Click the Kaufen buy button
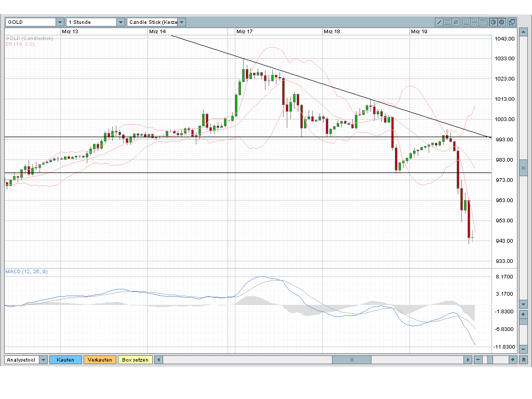The image size is (532, 399). tap(65, 360)
